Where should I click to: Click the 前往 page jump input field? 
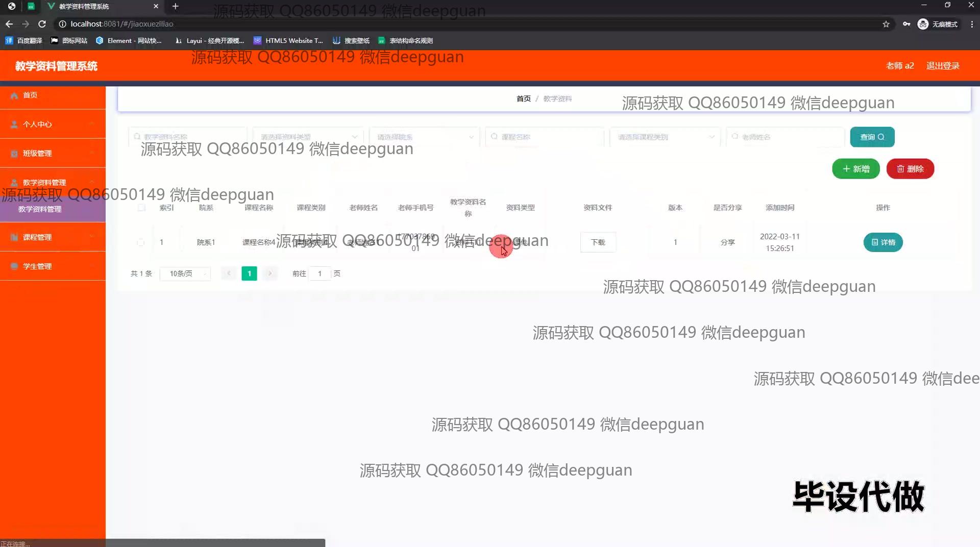point(320,273)
